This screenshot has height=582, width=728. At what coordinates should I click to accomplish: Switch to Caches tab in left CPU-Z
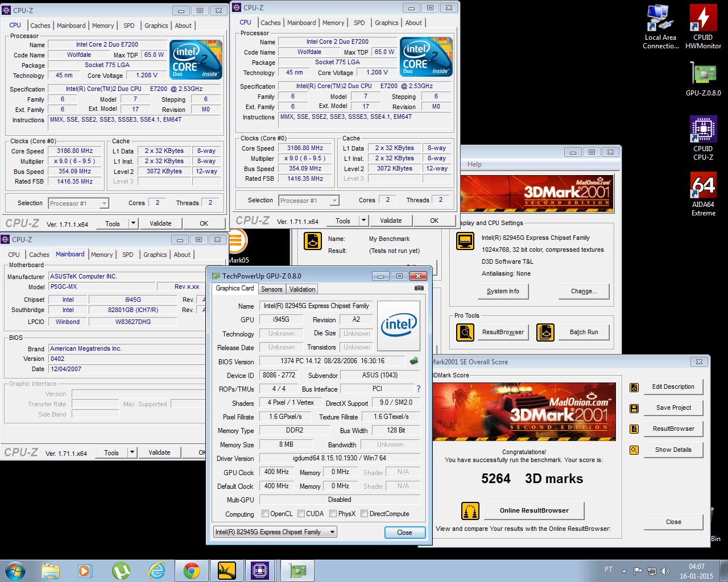pos(40,26)
